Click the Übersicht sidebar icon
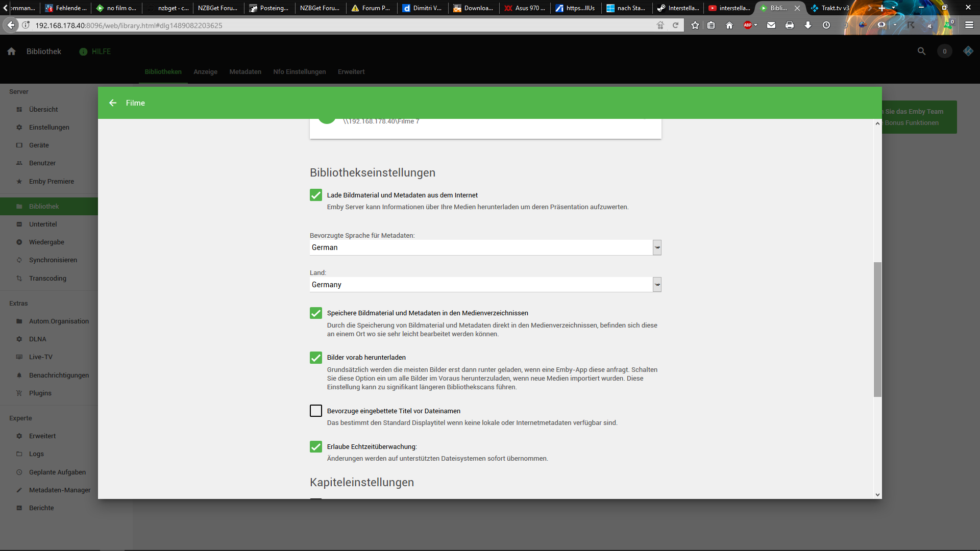This screenshot has height=551, width=980. pos(19,110)
